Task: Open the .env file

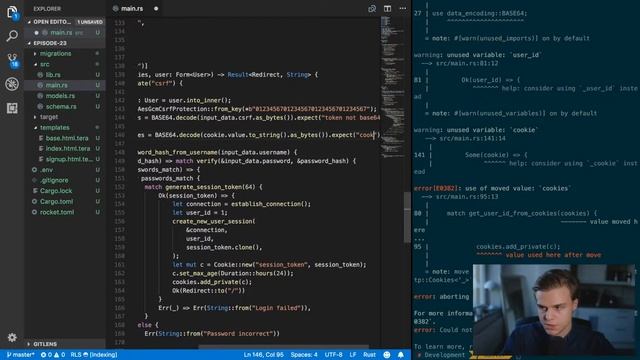Action: point(46,169)
